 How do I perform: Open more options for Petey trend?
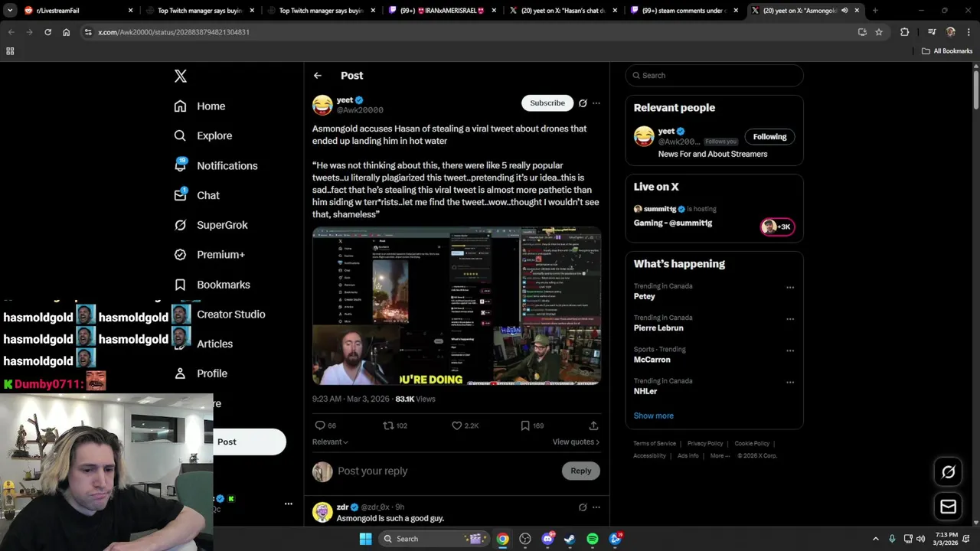pyautogui.click(x=790, y=288)
